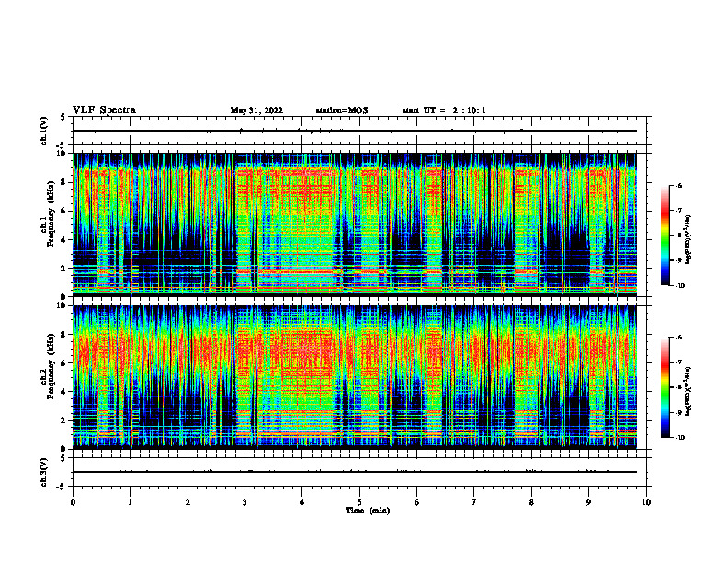This screenshot has height=563, width=728.
Task: Click the '6' kHz tick on ch.2 frequency axis
Action: tap(64, 363)
